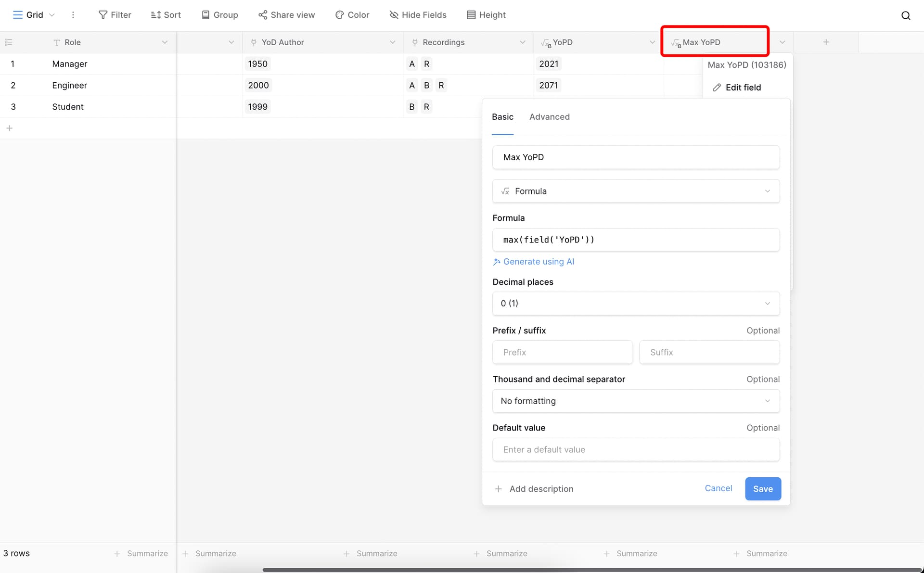Open view options three-dot menu

(73, 15)
